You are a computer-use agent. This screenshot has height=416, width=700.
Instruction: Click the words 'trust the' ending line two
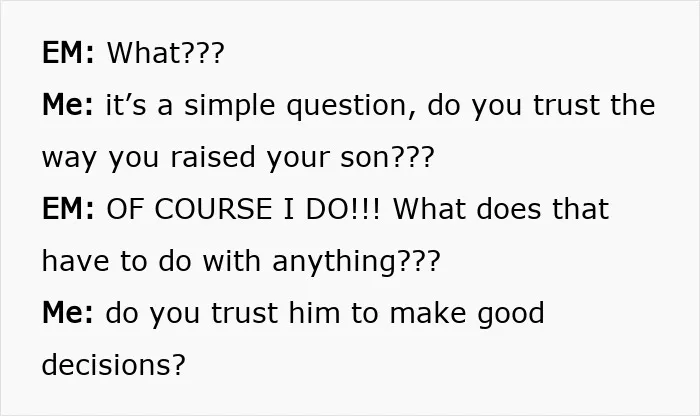click(594, 105)
